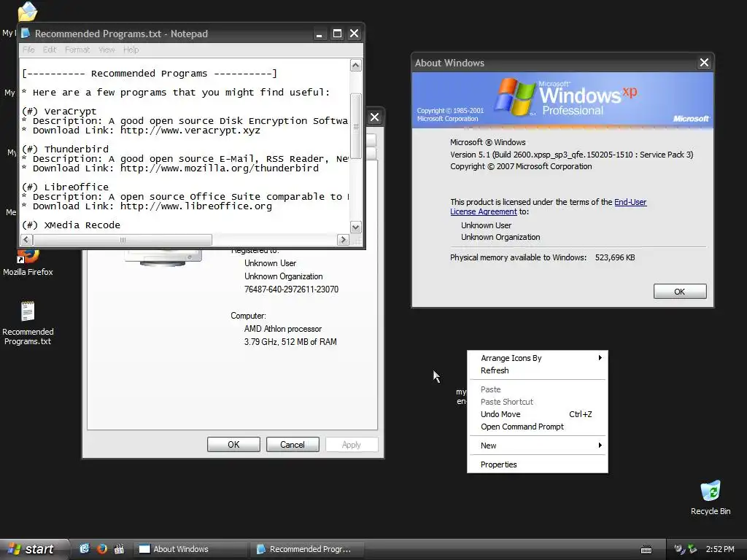Click Notepad's horizontal scrollbar thumb

(x=123, y=239)
